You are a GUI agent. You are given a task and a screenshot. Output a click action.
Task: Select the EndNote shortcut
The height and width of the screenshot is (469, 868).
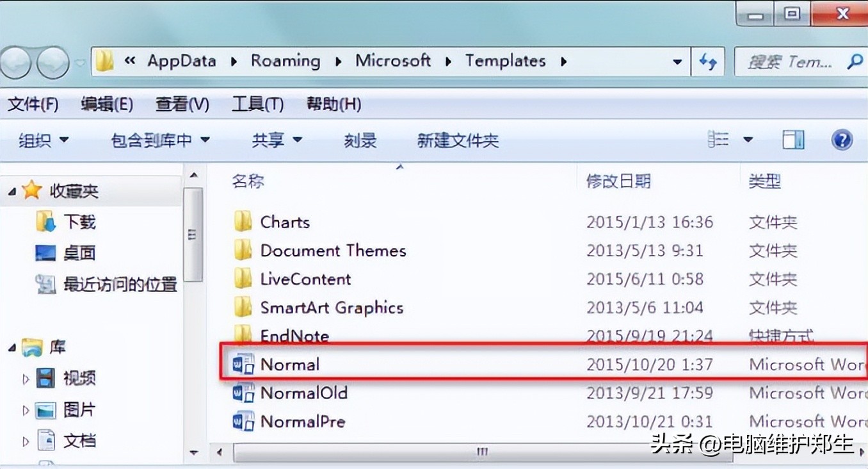point(294,336)
